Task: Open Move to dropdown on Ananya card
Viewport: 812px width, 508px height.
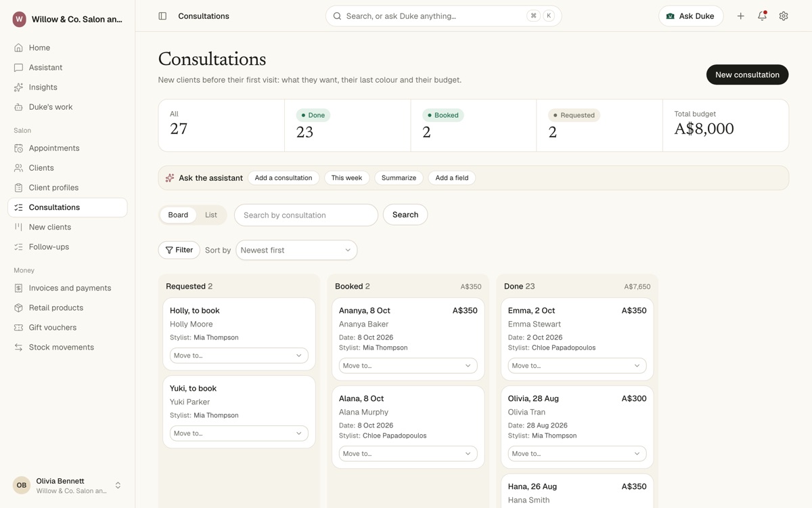Action: pos(408,366)
